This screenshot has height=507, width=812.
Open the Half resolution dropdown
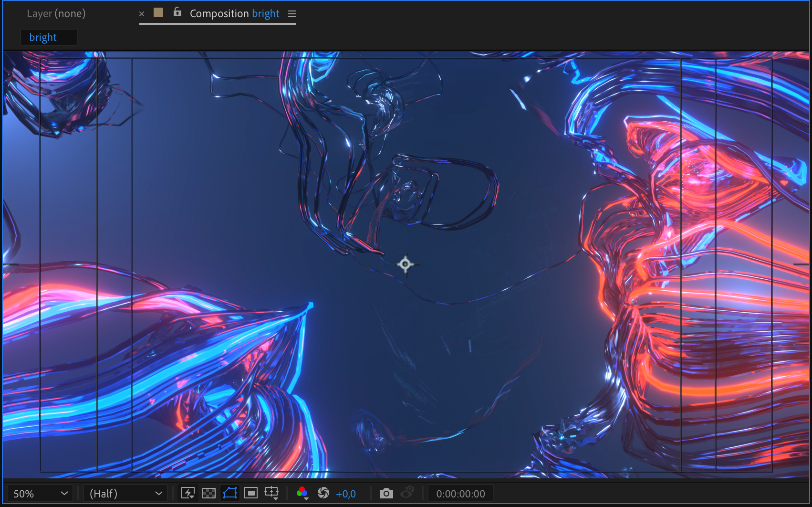(x=125, y=494)
